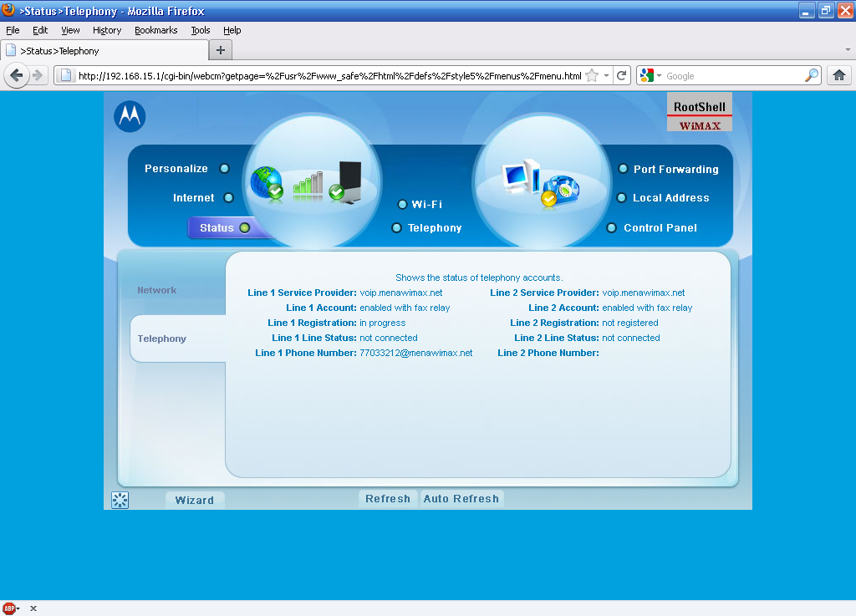Click the globe internet status icon
856x616 pixels.
pos(267,183)
